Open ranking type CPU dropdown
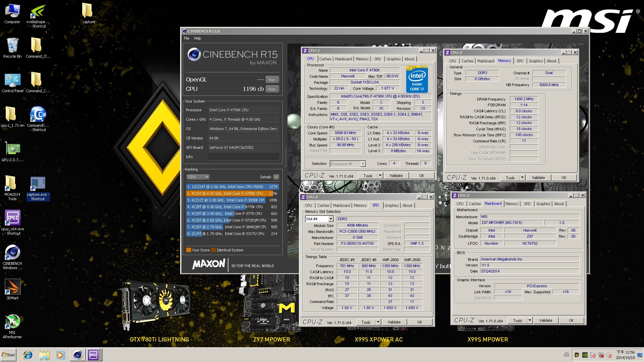This screenshot has height=362, width=644. (x=198, y=177)
